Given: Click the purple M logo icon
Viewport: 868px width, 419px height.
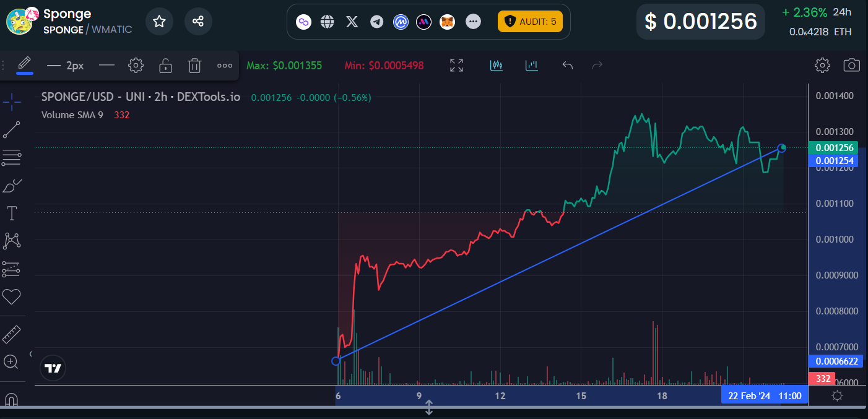Looking at the screenshot, I should (x=424, y=22).
